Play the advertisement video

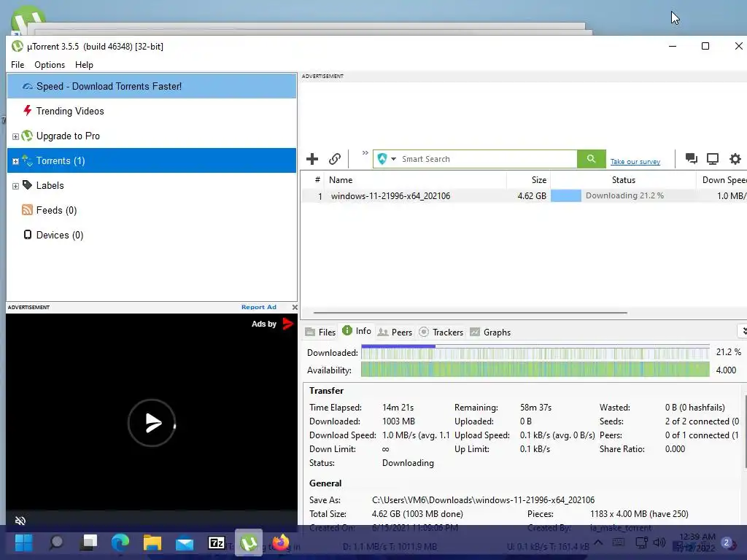point(152,422)
